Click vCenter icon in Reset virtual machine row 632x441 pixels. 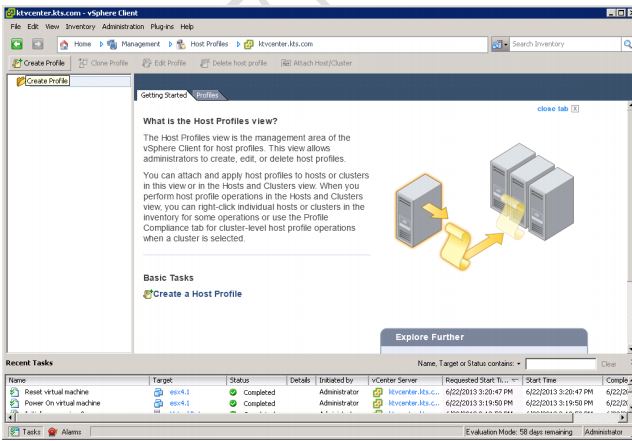coord(378,392)
